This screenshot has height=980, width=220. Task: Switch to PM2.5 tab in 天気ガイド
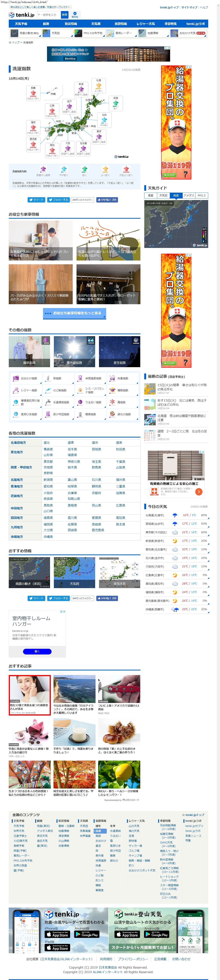pyautogui.click(x=201, y=195)
